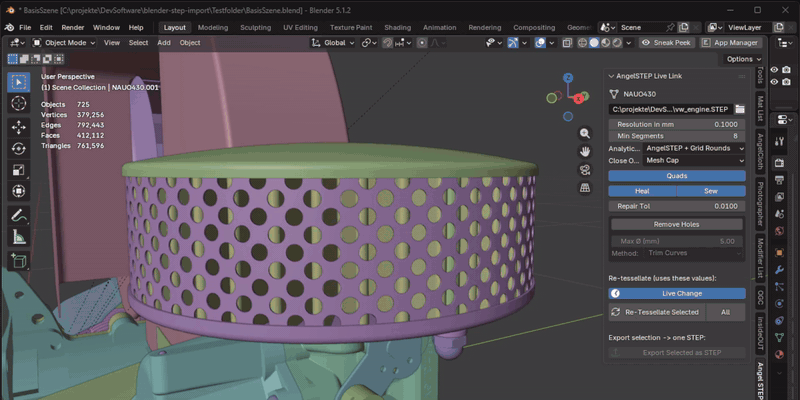Click the Blender logo icon in menu bar
The height and width of the screenshot is (400, 800).
coord(9,28)
